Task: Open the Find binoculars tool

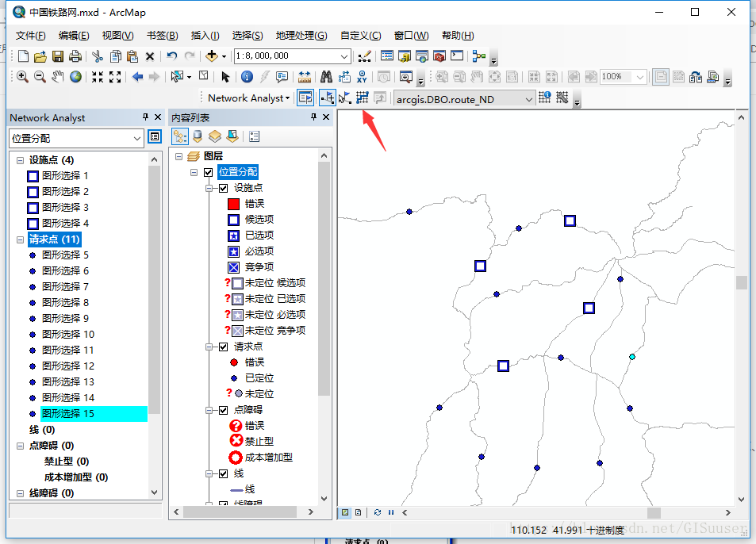Action: pyautogui.click(x=326, y=77)
